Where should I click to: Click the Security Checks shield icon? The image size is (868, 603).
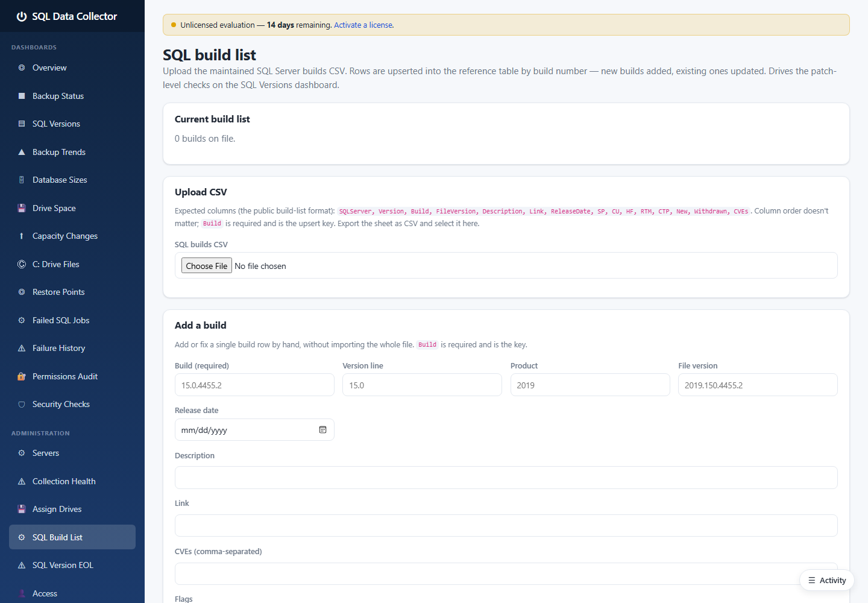point(22,404)
